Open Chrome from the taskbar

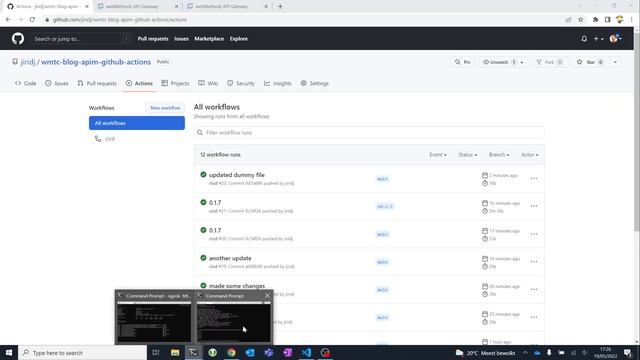[231, 353]
